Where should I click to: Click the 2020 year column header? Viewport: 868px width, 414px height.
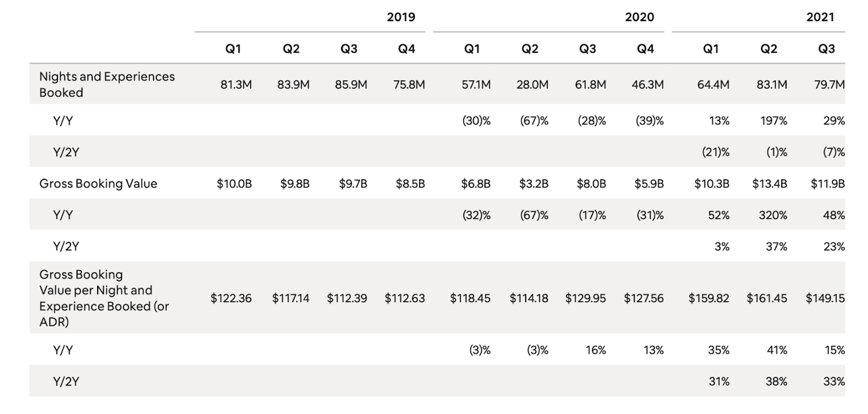click(639, 17)
